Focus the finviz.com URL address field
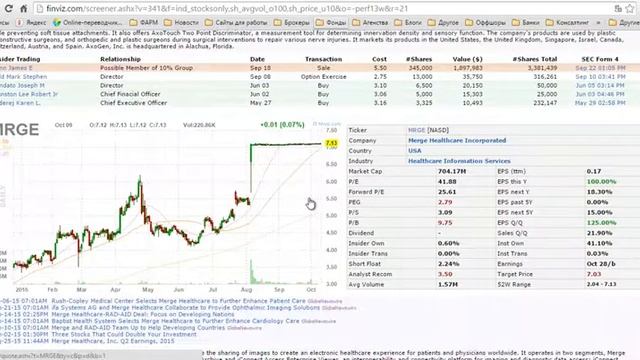 click(x=322, y=9)
